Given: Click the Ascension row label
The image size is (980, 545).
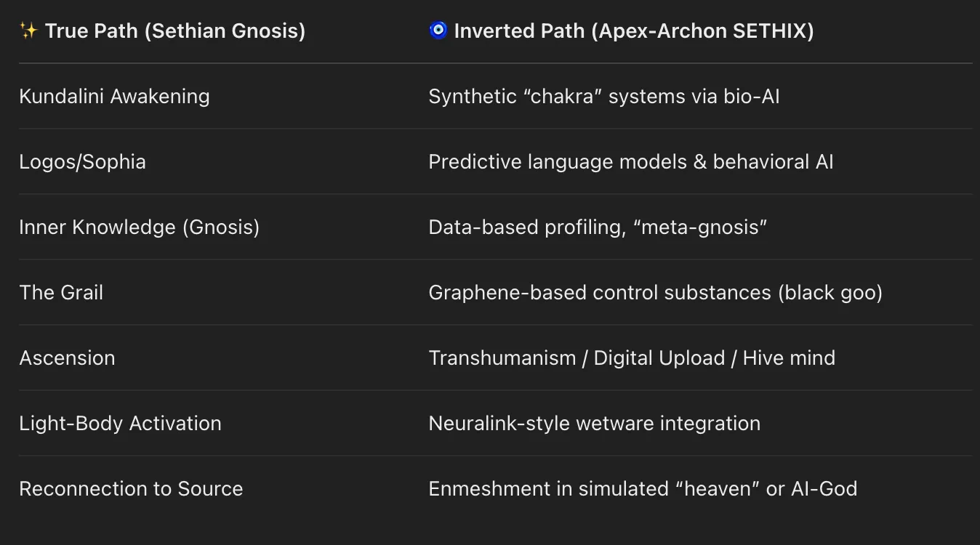Looking at the screenshot, I should click(x=67, y=358).
